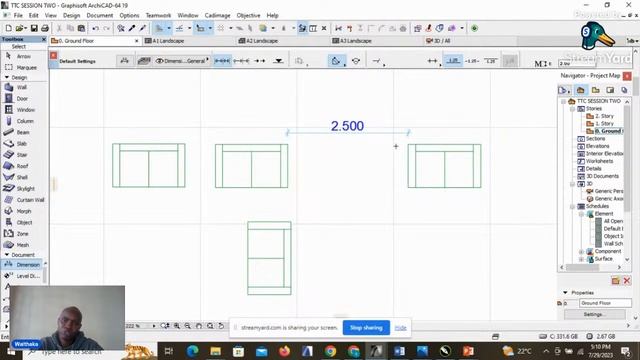This screenshot has height=360, width=640.
Task: Click the syringe Inject Parameters icon
Action: coord(142,28)
